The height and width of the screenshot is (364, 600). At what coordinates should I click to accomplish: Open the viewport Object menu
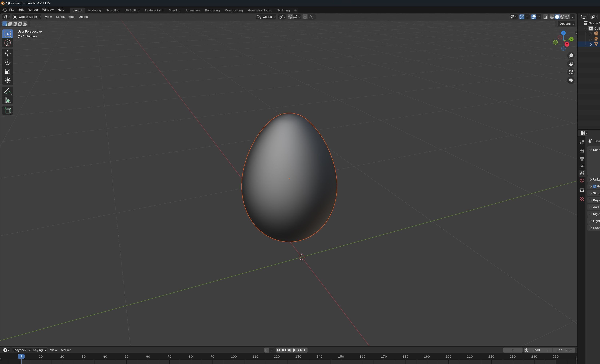pyautogui.click(x=83, y=17)
